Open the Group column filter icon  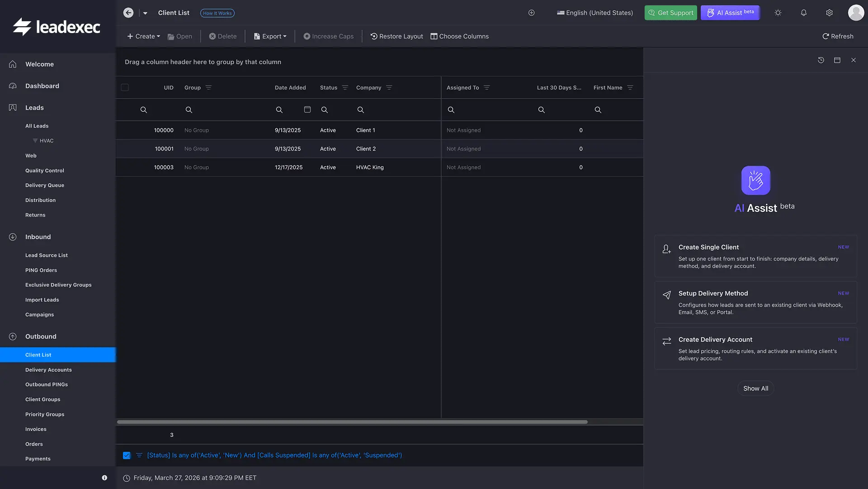click(x=208, y=87)
